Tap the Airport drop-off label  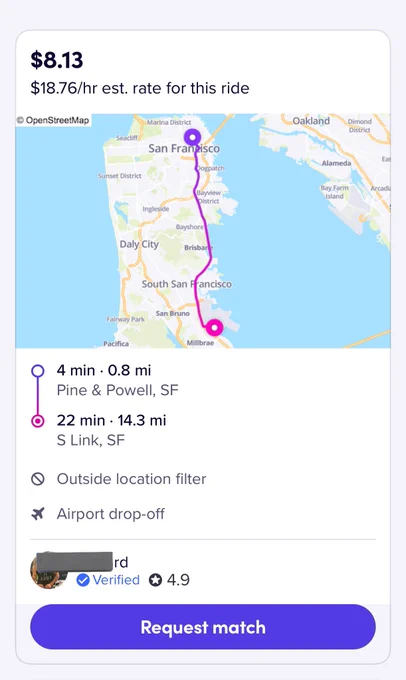pos(111,514)
